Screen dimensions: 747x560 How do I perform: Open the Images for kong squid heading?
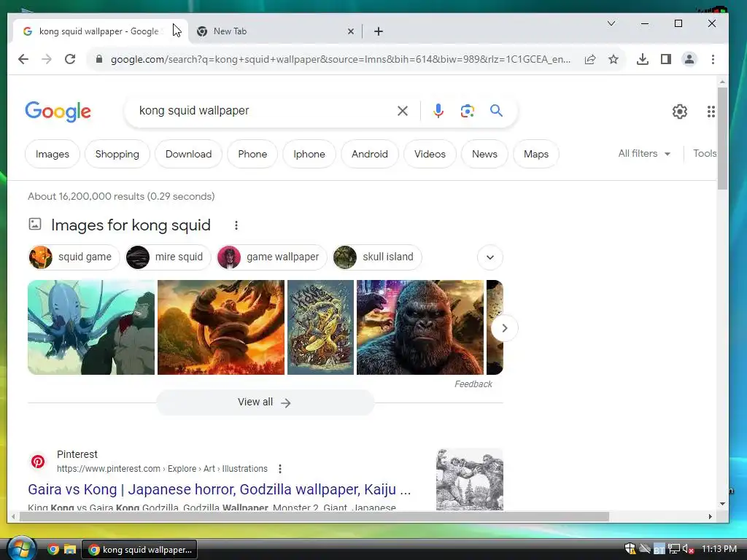tap(131, 225)
